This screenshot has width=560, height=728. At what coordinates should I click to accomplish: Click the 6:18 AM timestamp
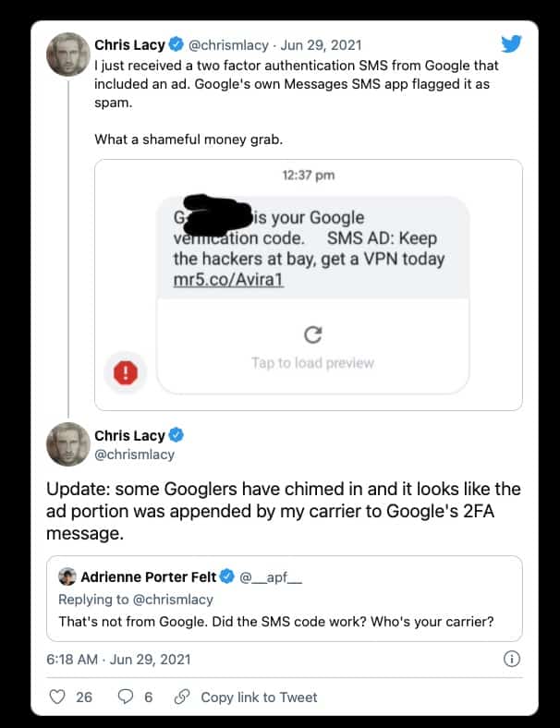(x=72, y=660)
